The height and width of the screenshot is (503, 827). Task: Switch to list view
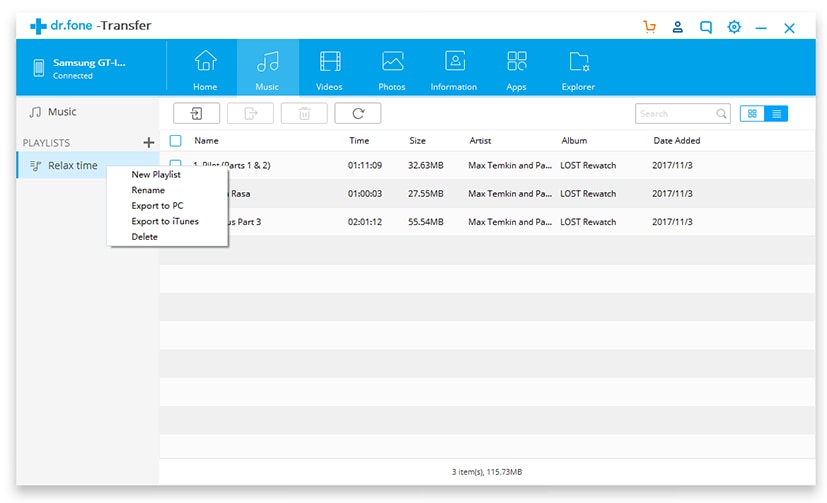[x=776, y=113]
